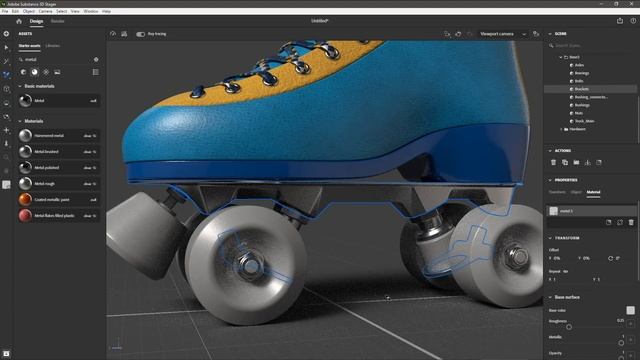Screen dimensions: 640x360
Task: Select the Zoom magnifier tool in sidebar
Action: tap(6, 157)
